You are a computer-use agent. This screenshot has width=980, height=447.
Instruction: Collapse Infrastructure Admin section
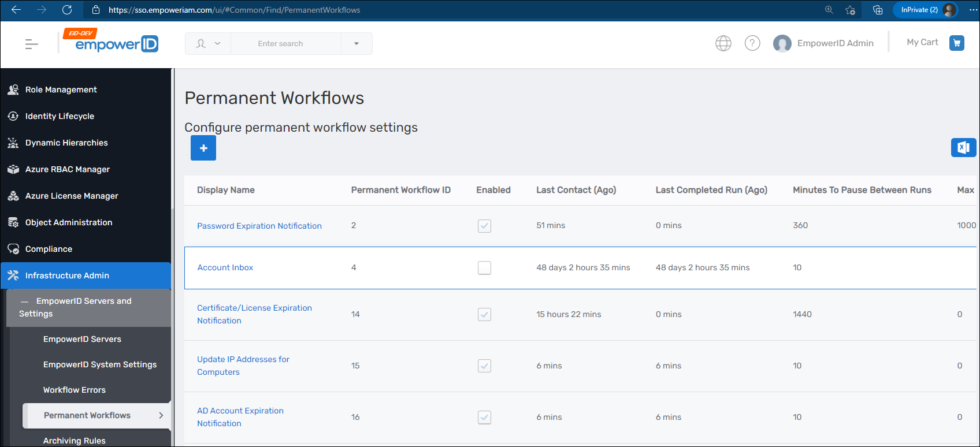(x=86, y=275)
